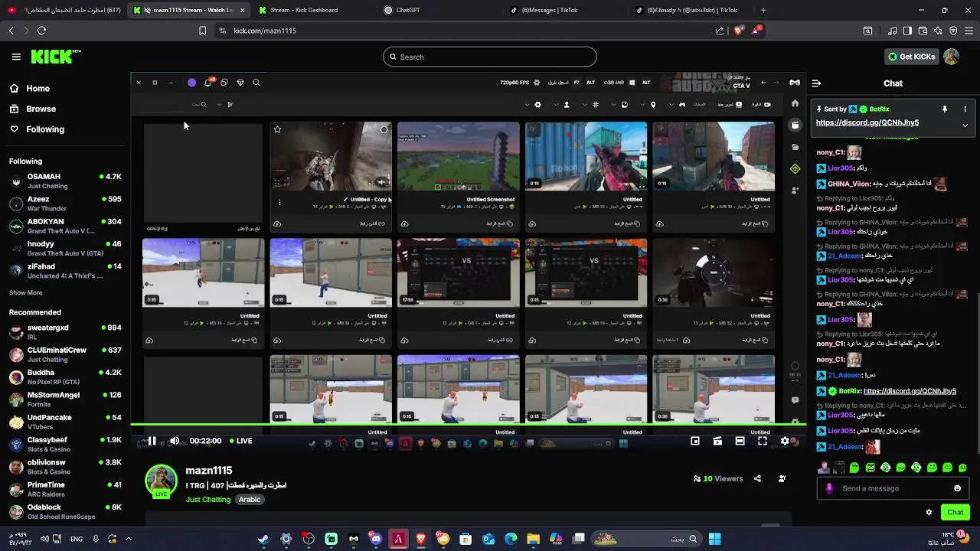Open sweatergxd recommended channel
The height and width of the screenshot is (551, 980).
65,332
